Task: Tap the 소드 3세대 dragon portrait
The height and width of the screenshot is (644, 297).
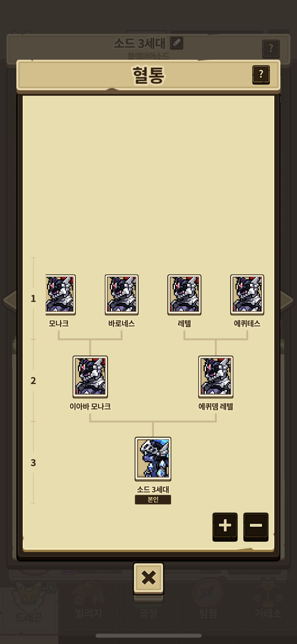Action: click(153, 459)
